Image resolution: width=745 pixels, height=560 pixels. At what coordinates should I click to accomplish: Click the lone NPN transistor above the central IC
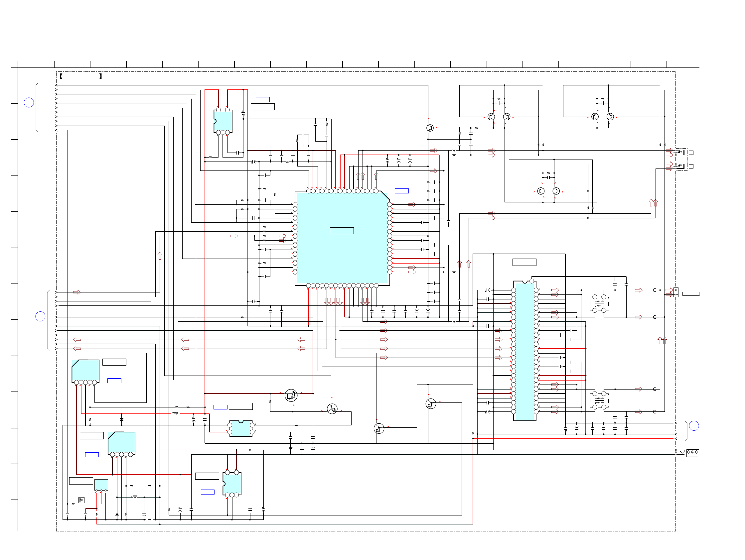point(430,128)
